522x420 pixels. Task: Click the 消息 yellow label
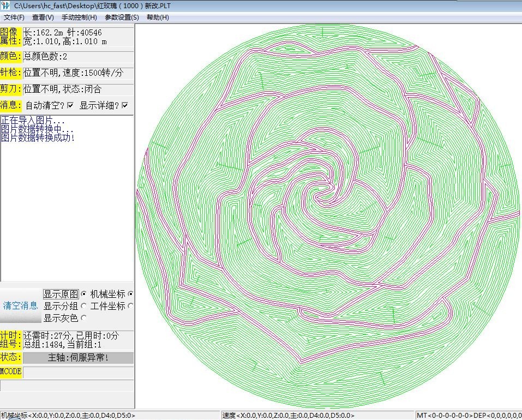point(11,105)
